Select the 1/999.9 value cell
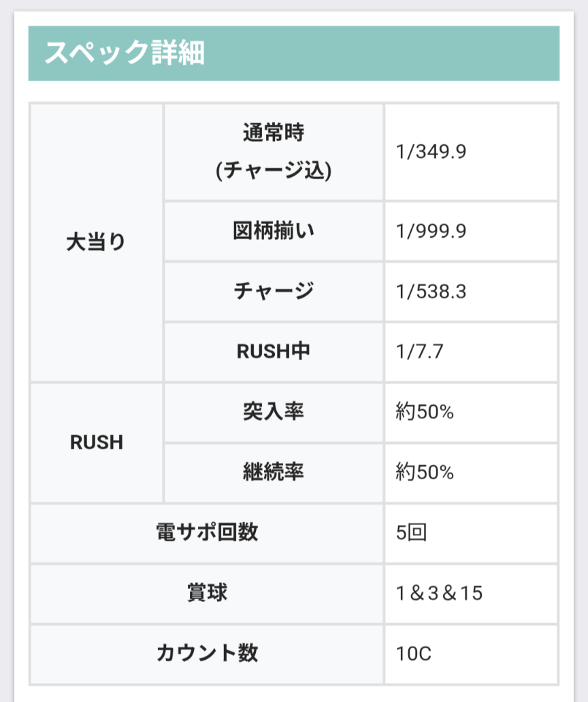588x702 pixels. (x=431, y=232)
